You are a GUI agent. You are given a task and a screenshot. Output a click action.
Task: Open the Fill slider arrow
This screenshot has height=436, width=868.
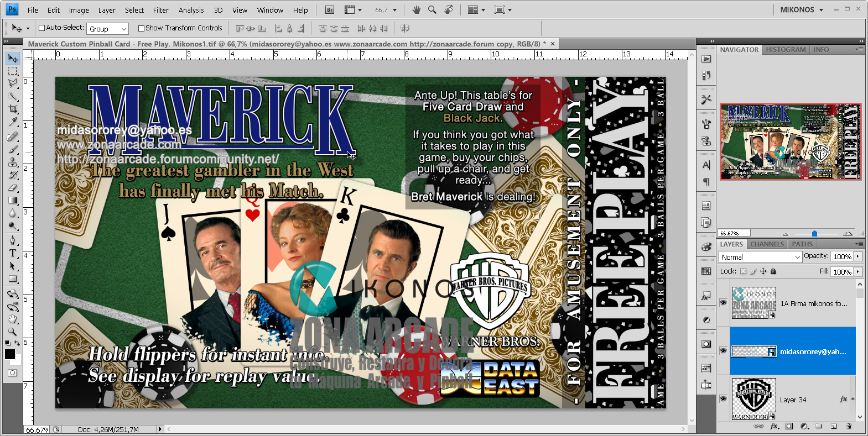858,272
